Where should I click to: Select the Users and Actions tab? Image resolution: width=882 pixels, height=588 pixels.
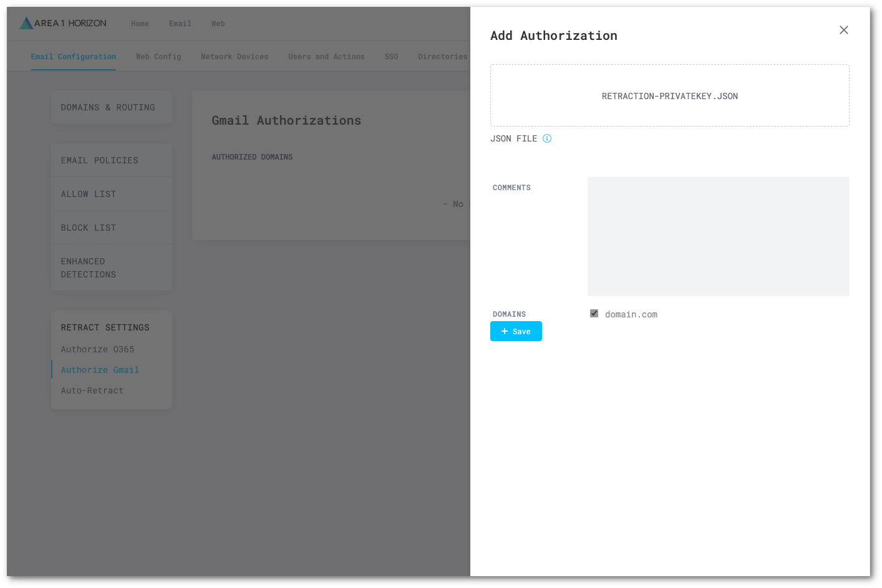(326, 57)
